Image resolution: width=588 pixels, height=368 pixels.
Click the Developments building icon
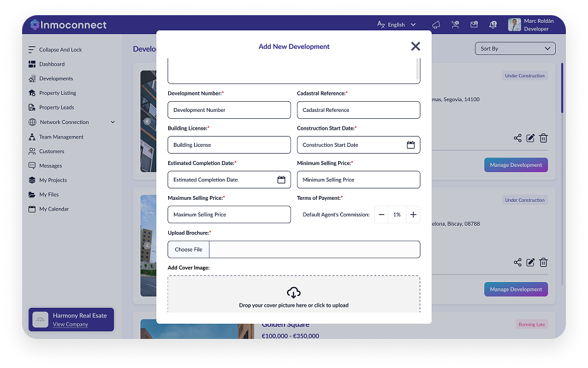pyautogui.click(x=32, y=78)
